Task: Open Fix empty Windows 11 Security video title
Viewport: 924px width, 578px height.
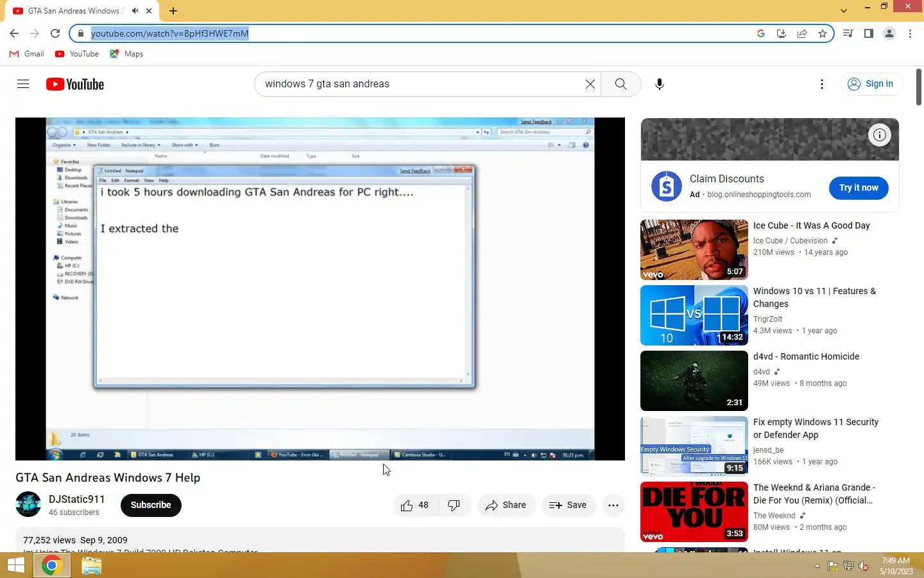Action: 816,428
